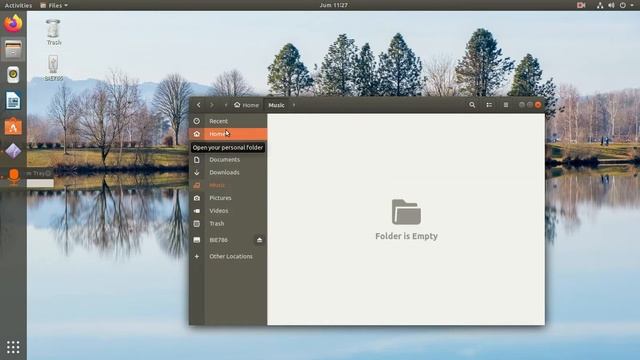
Task: Open Rhythmbox from the dock
Action: (x=13, y=75)
